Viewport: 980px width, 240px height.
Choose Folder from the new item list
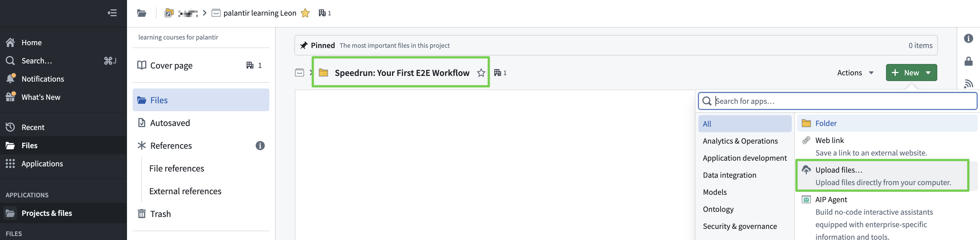tap(826, 123)
